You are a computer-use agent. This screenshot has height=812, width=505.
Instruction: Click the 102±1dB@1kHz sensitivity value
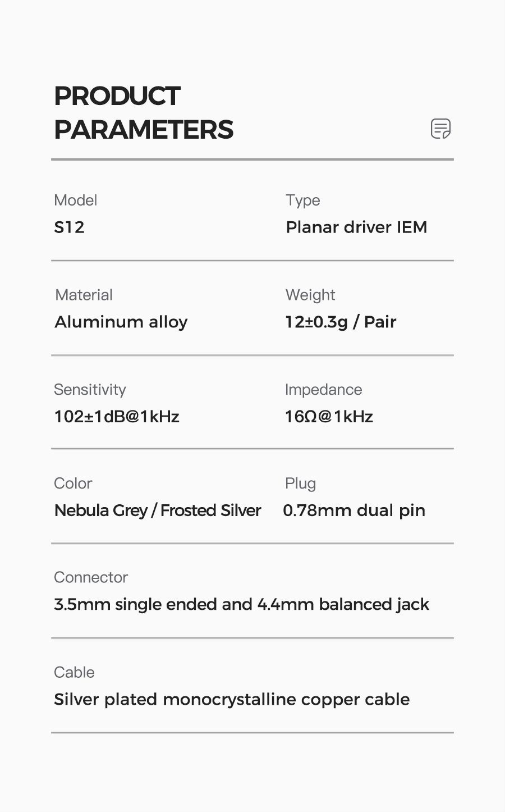(x=117, y=417)
